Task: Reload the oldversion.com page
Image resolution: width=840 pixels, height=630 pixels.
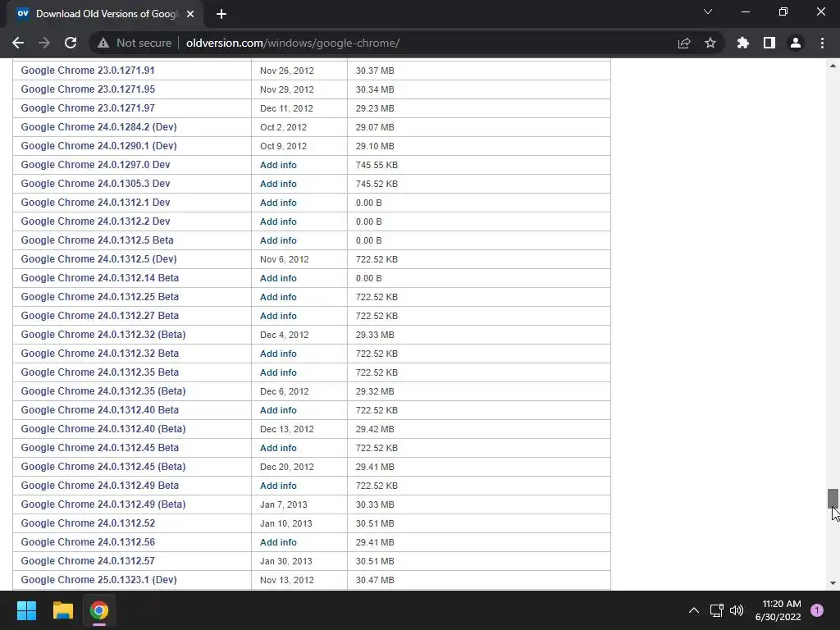Action: [x=71, y=43]
